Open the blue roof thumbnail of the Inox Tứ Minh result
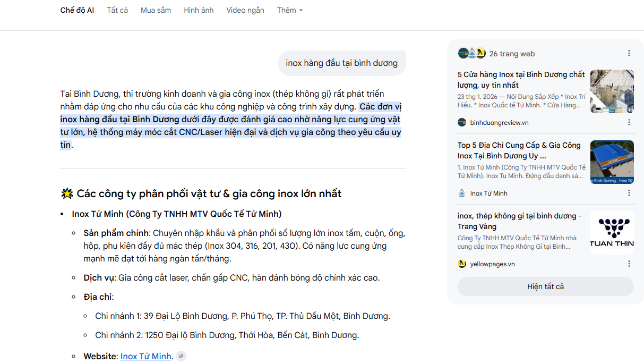Image resolution: width=644 pixels, height=363 pixels. point(612,162)
